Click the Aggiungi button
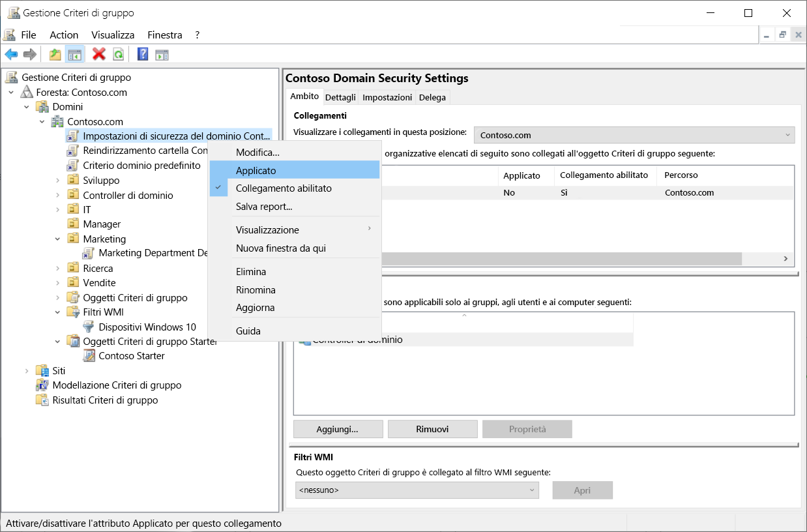The height and width of the screenshot is (532, 807). click(338, 429)
